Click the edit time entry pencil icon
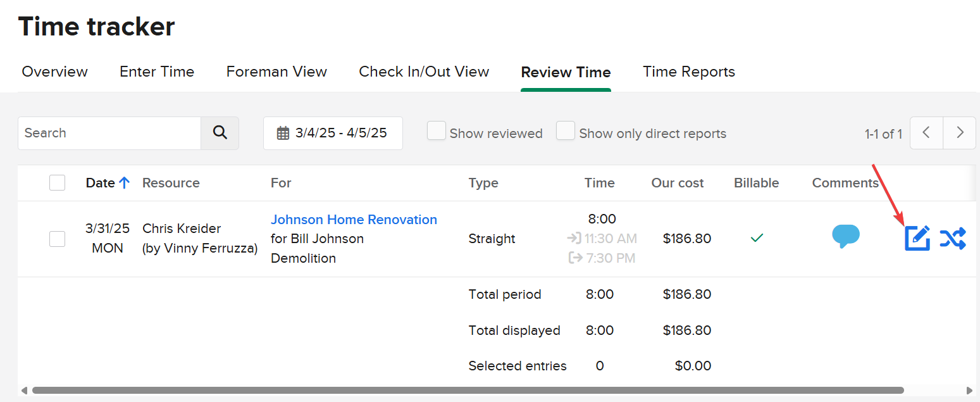Viewport: 980px width, 402px height. (x=917, y=238)
